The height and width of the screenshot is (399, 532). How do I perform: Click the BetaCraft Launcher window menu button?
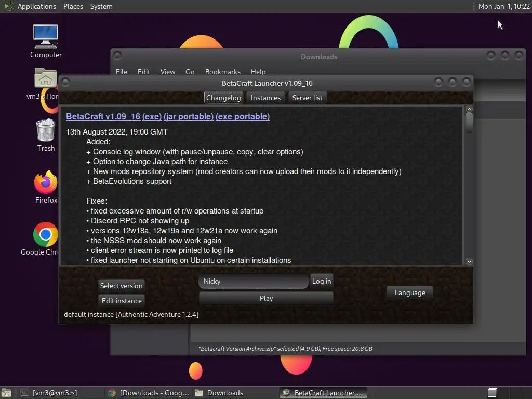pos(65,83)
